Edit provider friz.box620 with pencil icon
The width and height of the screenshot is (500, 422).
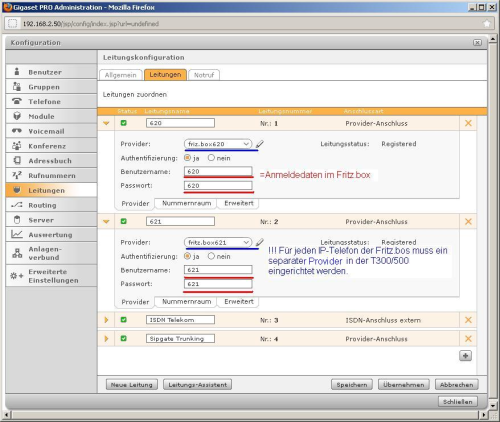coord(260,144)
